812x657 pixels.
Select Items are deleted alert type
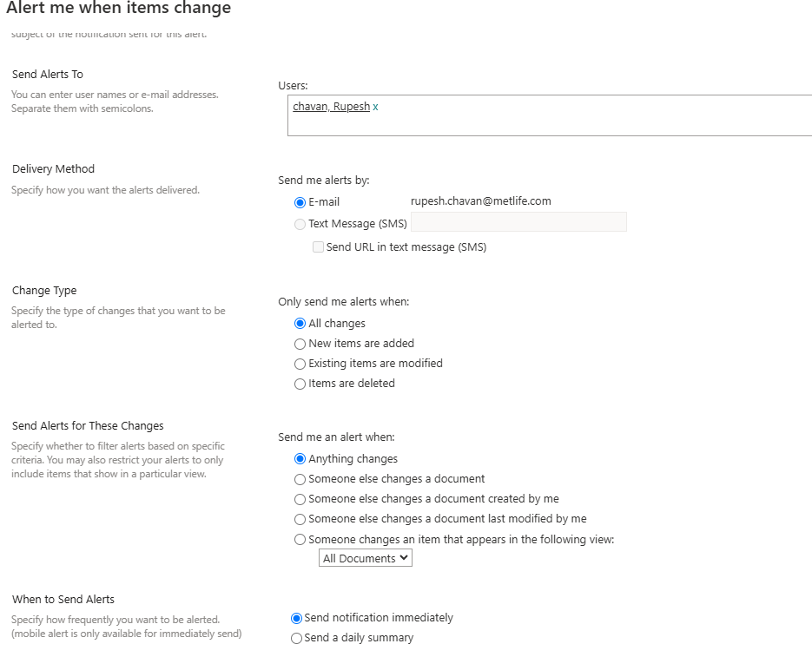pos(300,383)
